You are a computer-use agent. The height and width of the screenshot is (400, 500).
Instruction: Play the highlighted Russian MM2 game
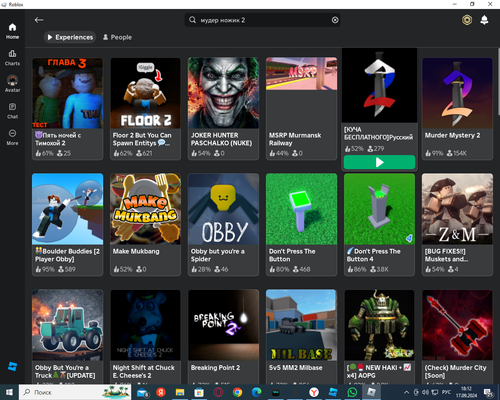pos(379,162)
